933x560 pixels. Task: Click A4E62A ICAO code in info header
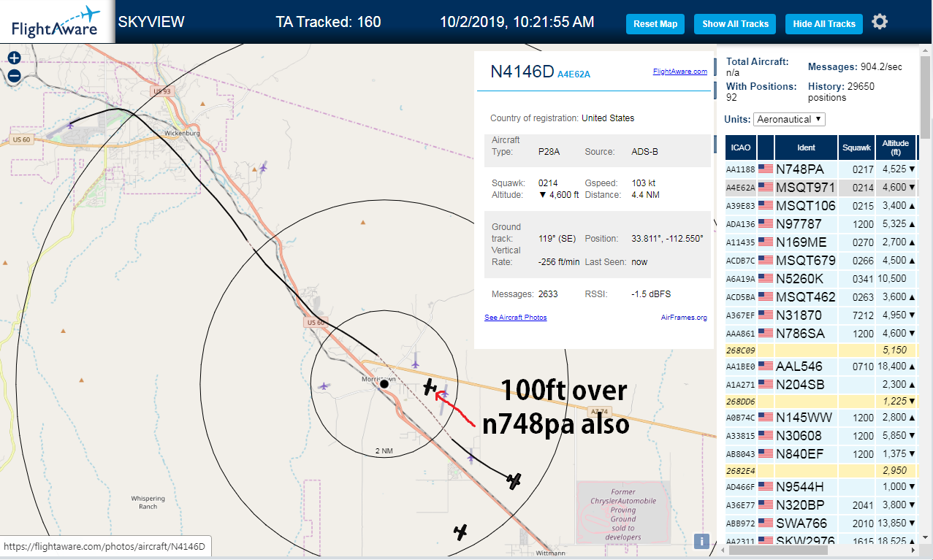574,74
